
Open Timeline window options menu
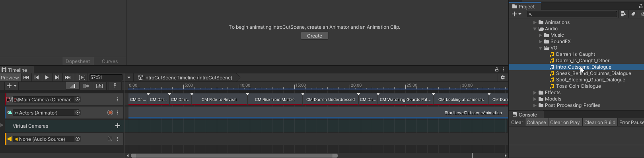[503, 69]
